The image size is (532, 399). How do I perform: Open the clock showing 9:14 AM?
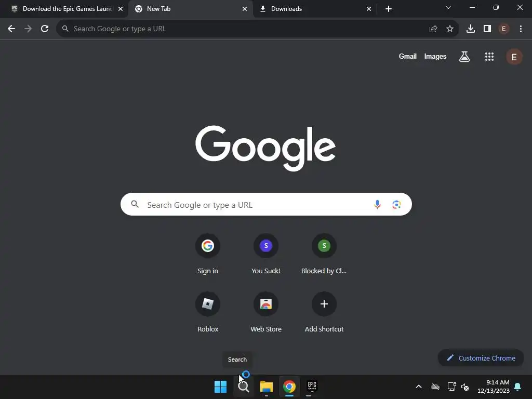(x=494, y=387)
